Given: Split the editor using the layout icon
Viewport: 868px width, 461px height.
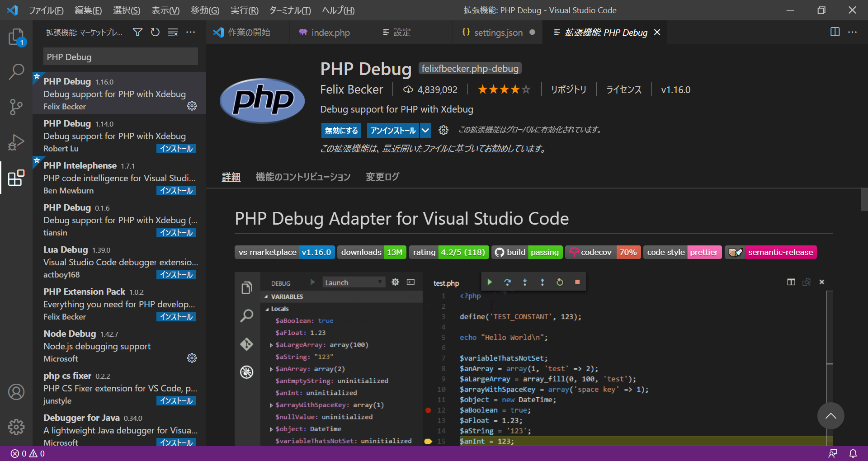Looking at the screenshot, I should click(x=834, y=32).
